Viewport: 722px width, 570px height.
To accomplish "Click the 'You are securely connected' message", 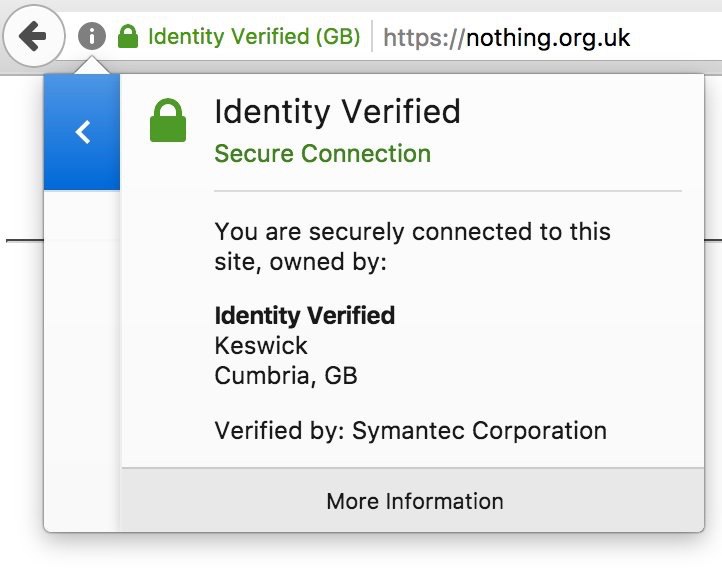I will [x=413, y=246].
